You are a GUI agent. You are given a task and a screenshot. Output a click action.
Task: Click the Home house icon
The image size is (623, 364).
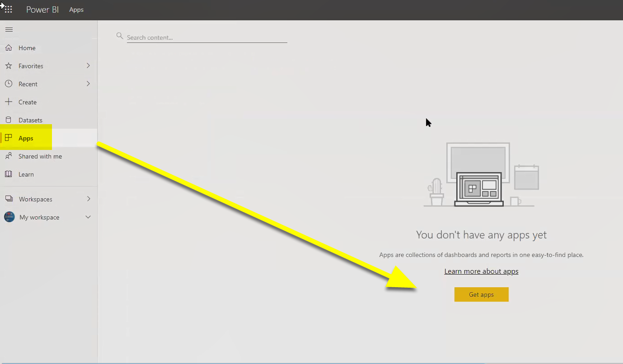coord(9,48)
